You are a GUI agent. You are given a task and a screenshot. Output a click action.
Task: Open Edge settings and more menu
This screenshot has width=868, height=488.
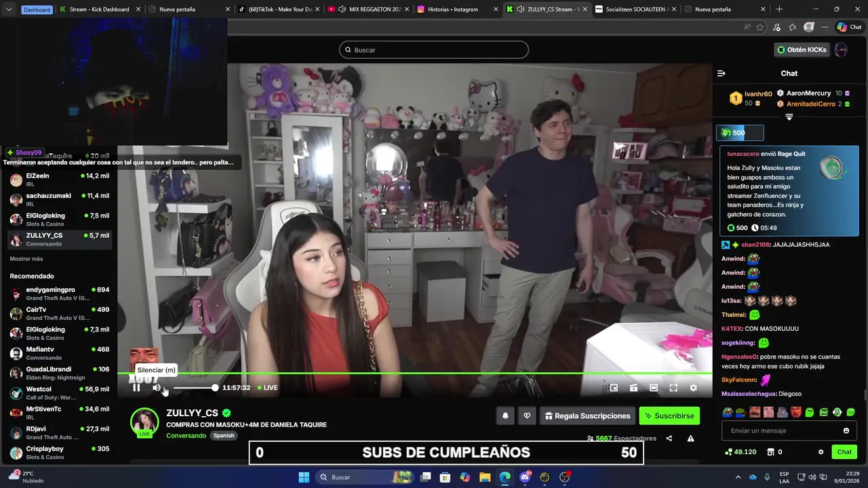point(825,27)
